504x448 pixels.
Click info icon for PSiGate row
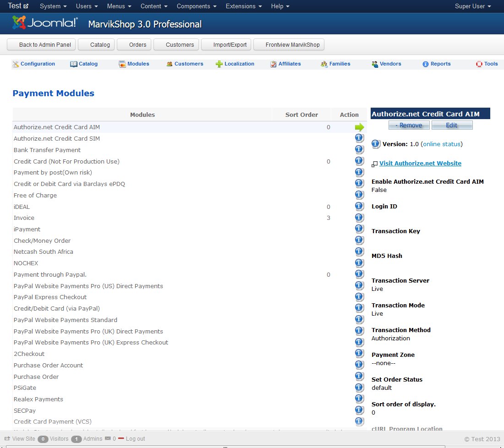coord(359,388)
